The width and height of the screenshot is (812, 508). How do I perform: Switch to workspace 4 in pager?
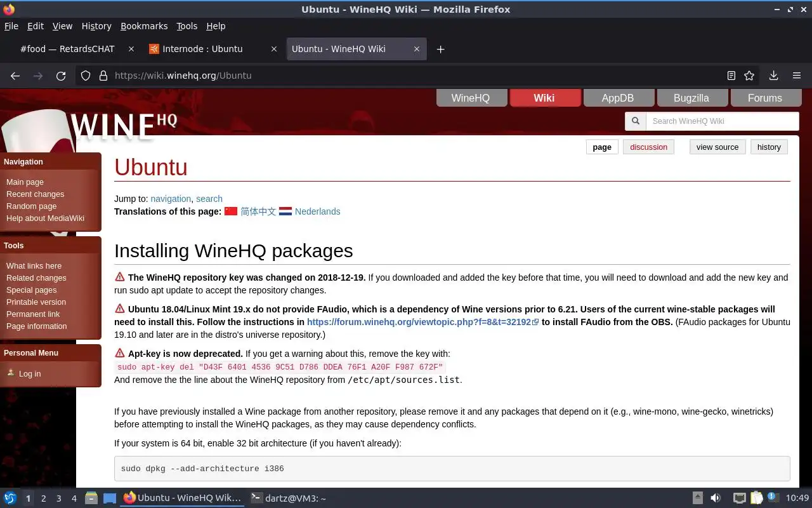point(74,498)
